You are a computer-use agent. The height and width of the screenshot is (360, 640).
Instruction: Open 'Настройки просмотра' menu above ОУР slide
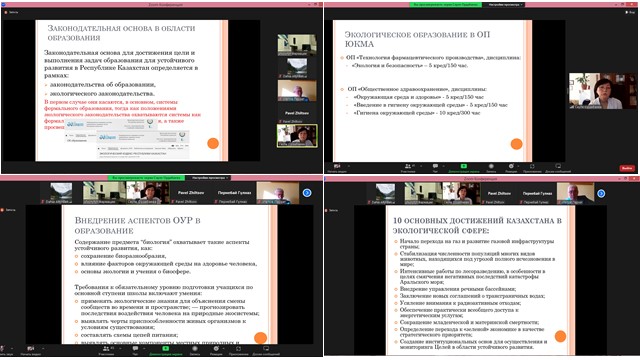tap(209, 178)
